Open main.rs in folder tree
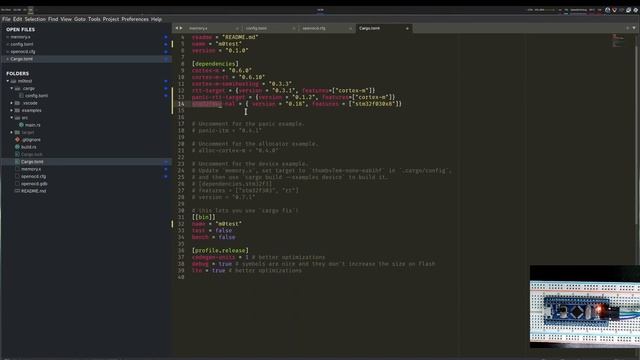Screen dimensions: 640x360 point(33,125)
